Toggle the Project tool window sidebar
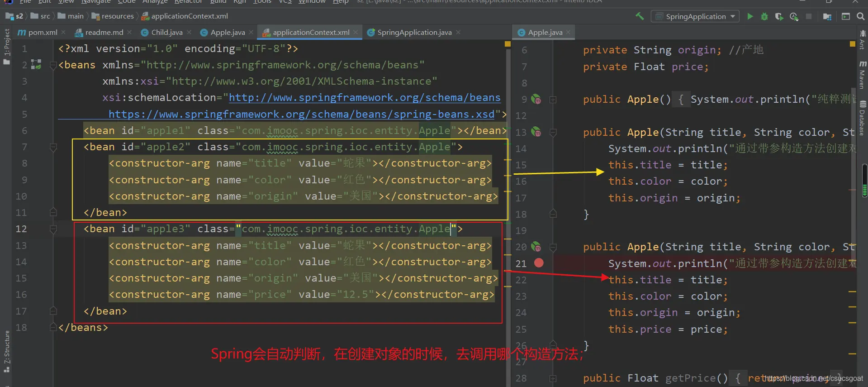868x387 pixels. 7,45
